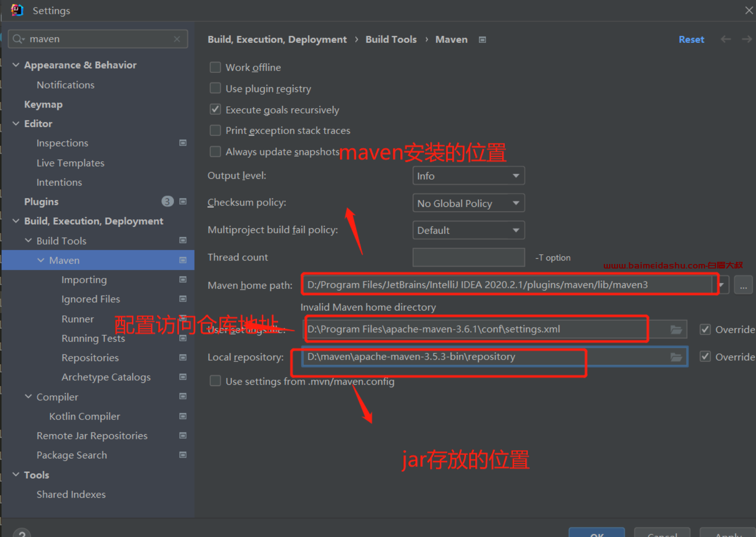The height and width of the screenshot is (537, 756).
Task: Uncheck Execute goals recursively
Action: pyautogui.click(x=215, y=109)
